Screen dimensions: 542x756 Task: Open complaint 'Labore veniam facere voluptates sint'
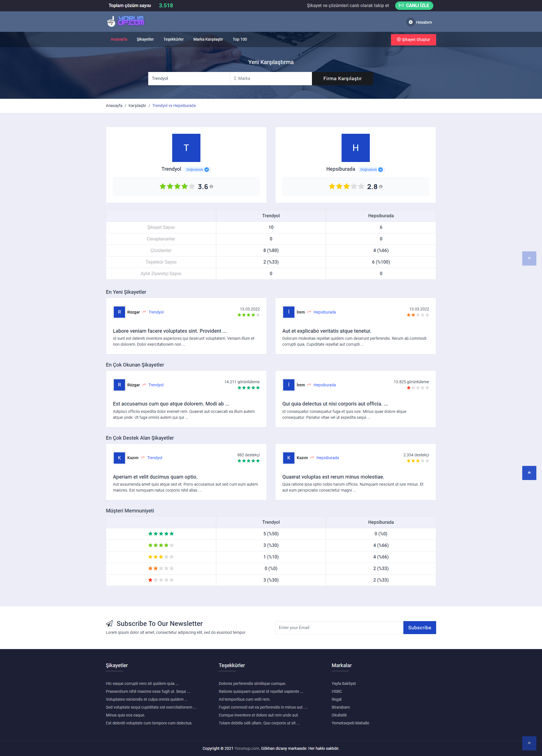point(170,331)
